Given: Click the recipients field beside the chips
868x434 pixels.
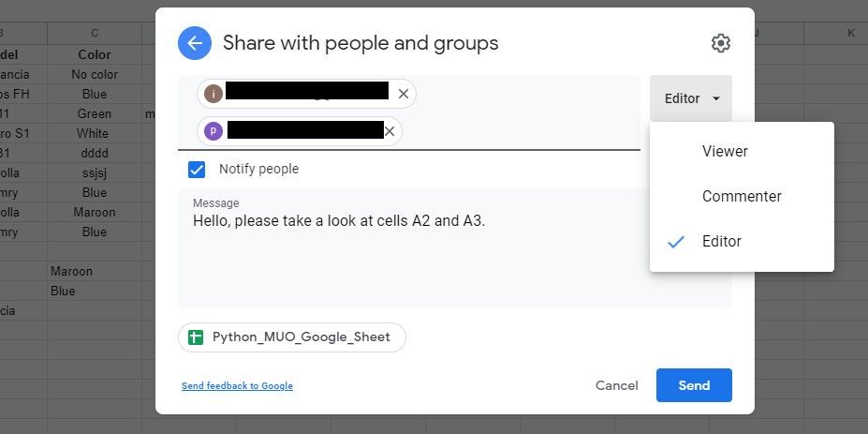Looking at the screenshot, I should tap(524, 129).
